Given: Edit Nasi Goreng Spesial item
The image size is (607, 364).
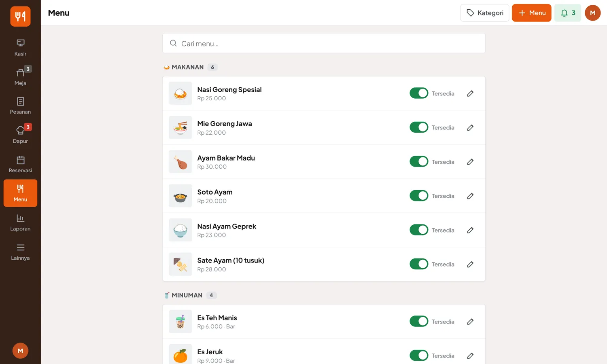Looking at the screenshot, I should click(470, 93).
